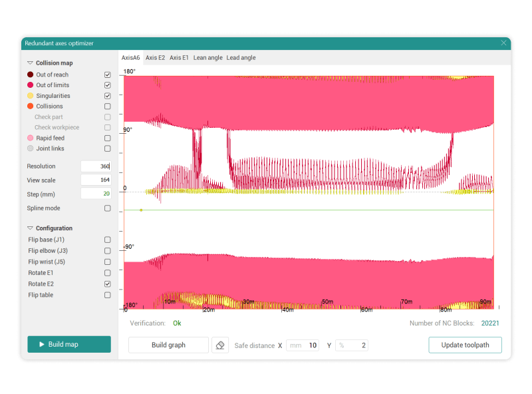The width and height of the screenshot is (532, 394).
Task: Collapse the Configuration section
Action: [x=30, y=228]
